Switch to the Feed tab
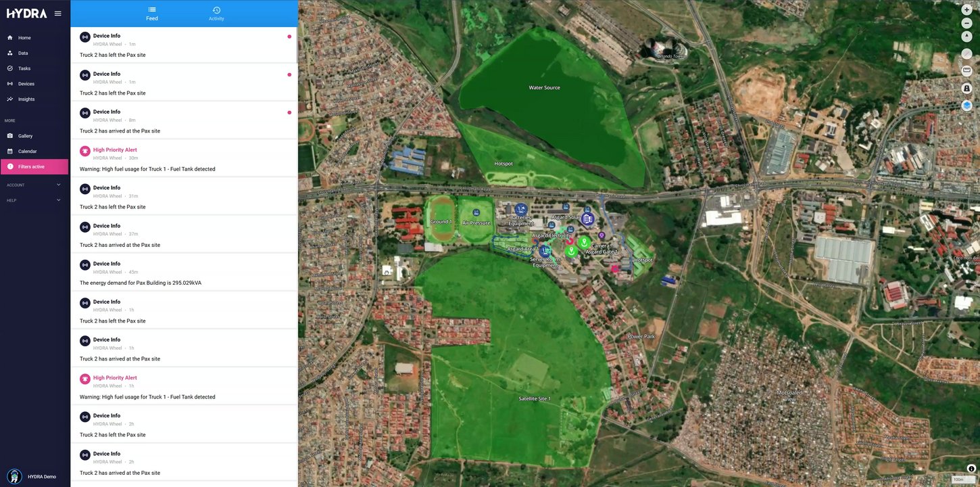 click(x=152, y=14)
